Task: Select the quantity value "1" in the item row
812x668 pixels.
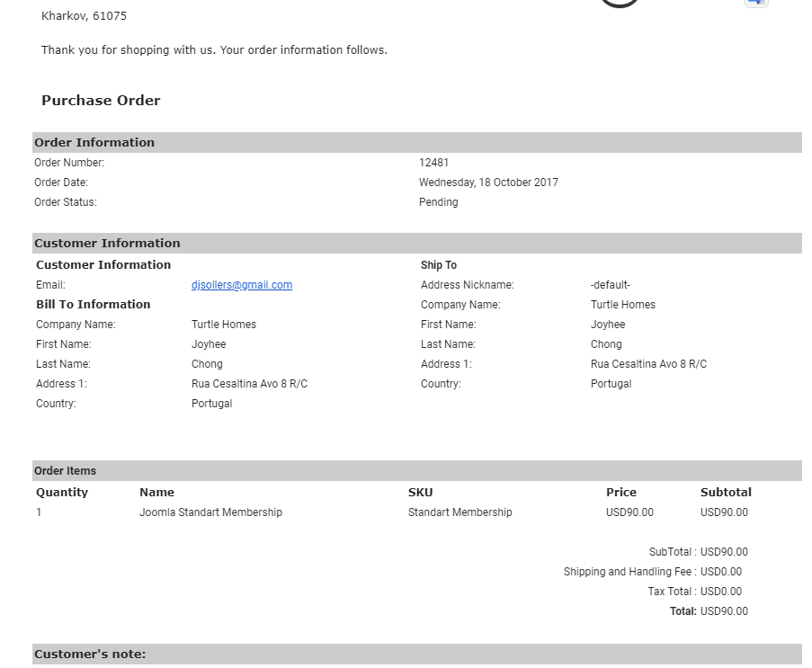Action: (39, 512)
